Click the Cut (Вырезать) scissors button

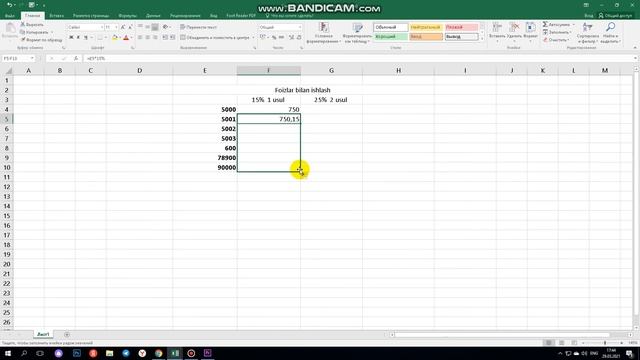pos(32,24)
